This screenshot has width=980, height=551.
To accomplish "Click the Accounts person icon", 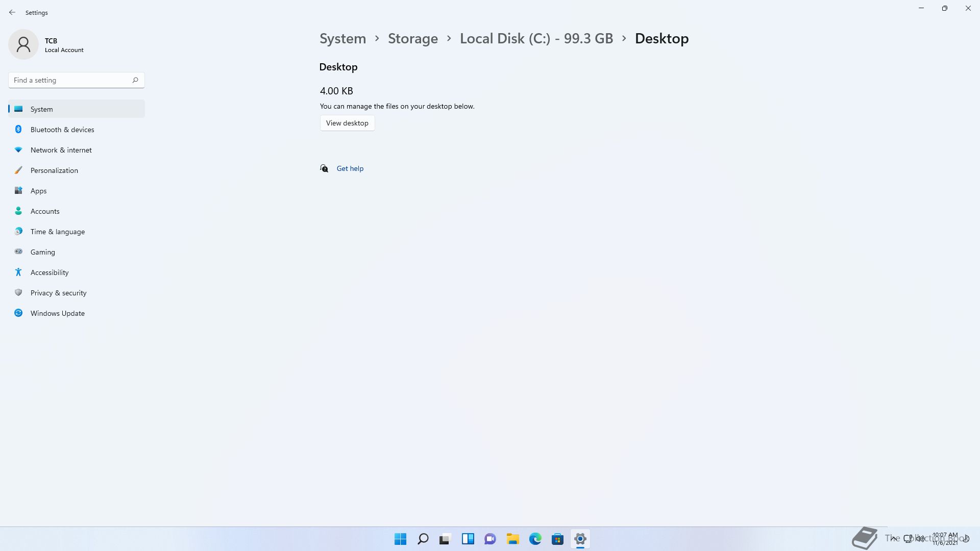I will coord(18,211).
